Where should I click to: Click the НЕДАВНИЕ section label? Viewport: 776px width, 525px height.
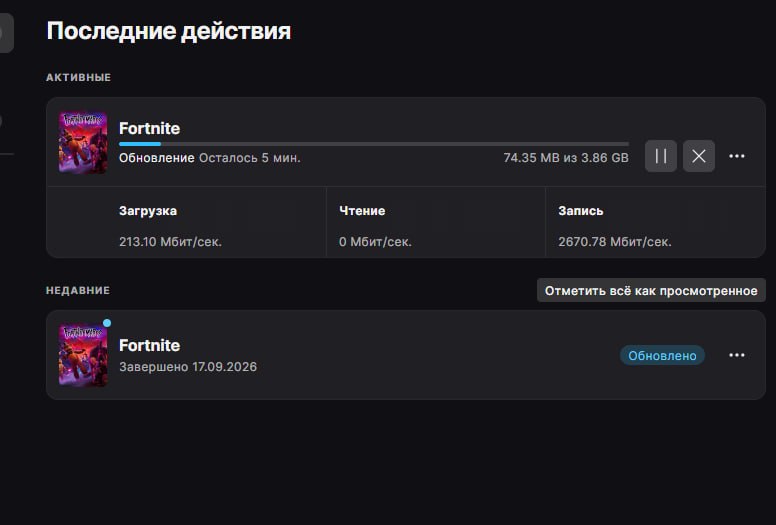click(x=78, y=290)
